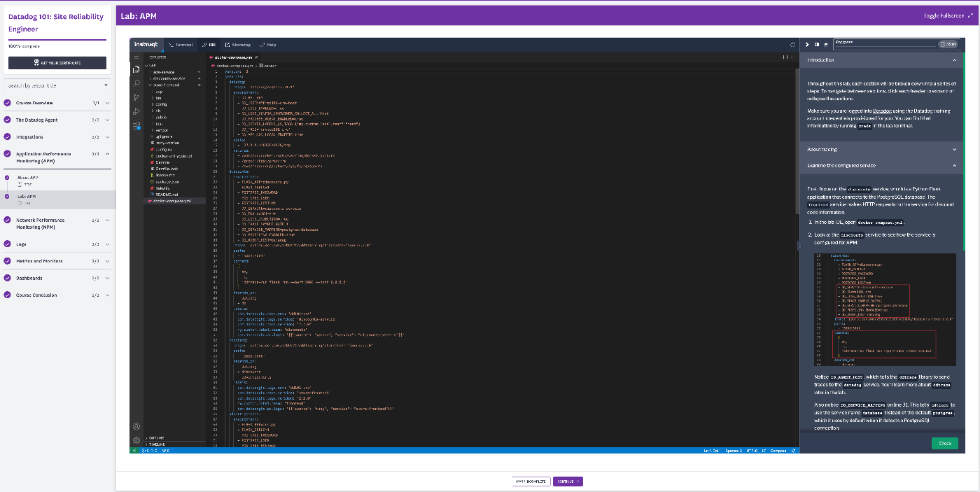
Task: Close the docker-compose.yml editor tab
Action: [x=256, y=57]
